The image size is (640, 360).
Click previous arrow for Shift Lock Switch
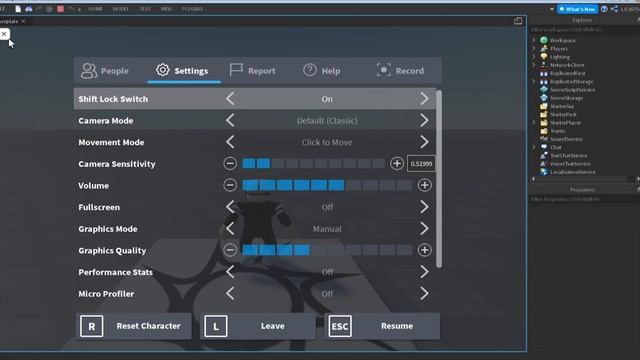pyautogui.click(x=230, y=99)
